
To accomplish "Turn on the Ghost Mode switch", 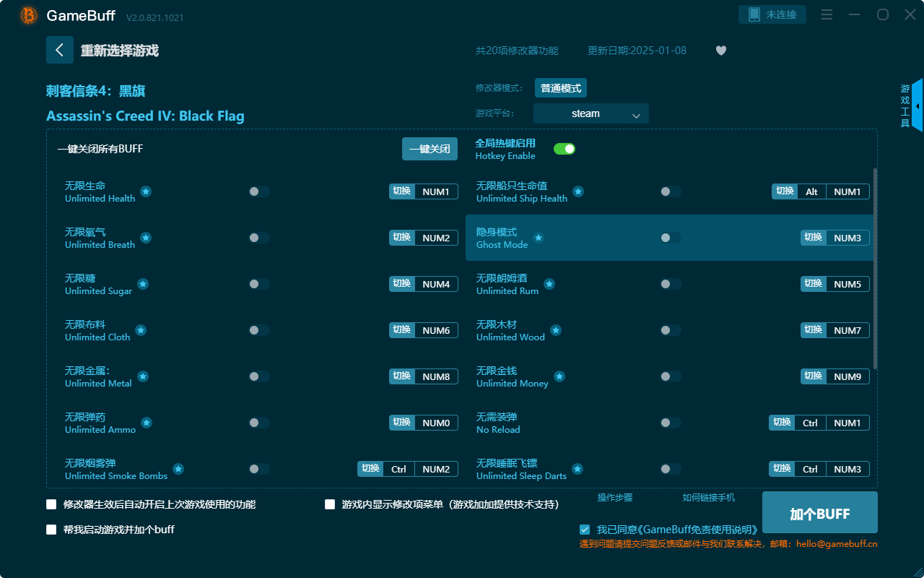I will pyautogui.click(x=670, y=238).
